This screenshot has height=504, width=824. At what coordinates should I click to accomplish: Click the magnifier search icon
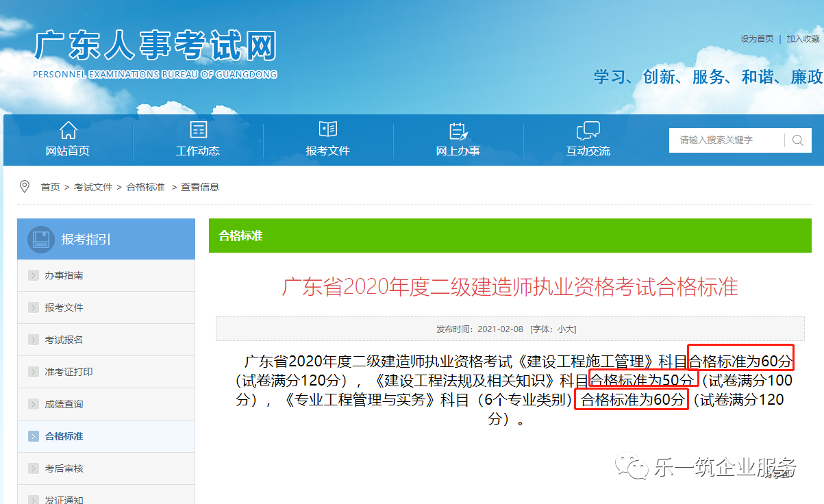pos(797,140)
